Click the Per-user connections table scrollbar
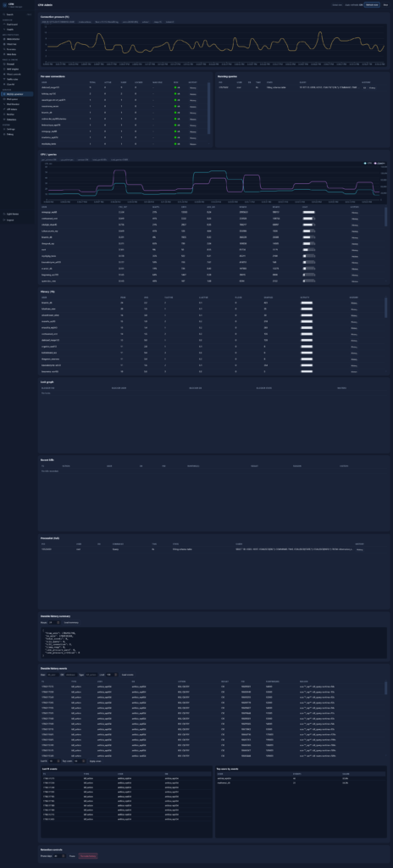 tap(208, 108)
